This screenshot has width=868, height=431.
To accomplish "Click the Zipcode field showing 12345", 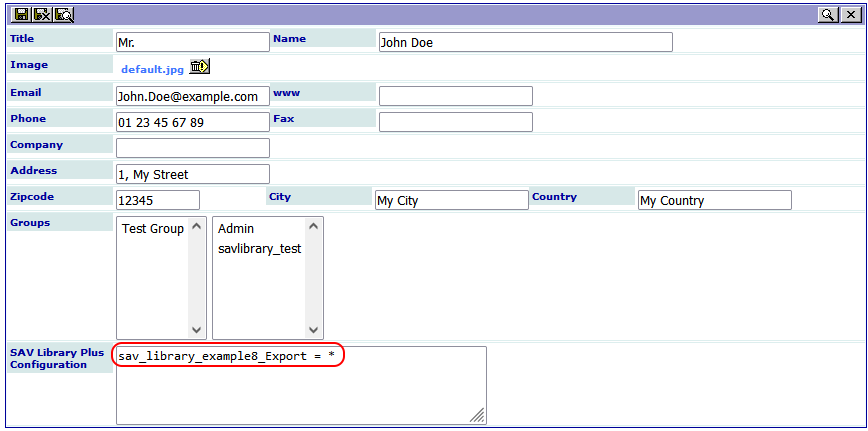I will coord(158,200).
